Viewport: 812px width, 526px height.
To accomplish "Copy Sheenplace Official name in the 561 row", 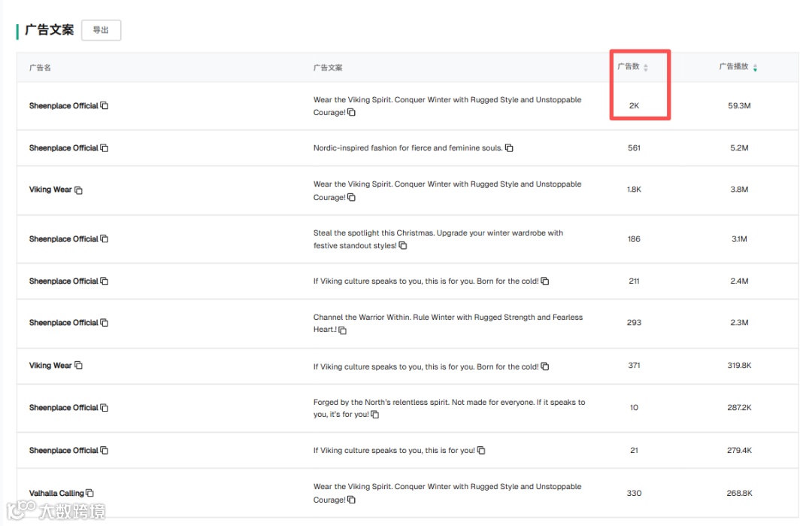I will [x=105, y=148].
